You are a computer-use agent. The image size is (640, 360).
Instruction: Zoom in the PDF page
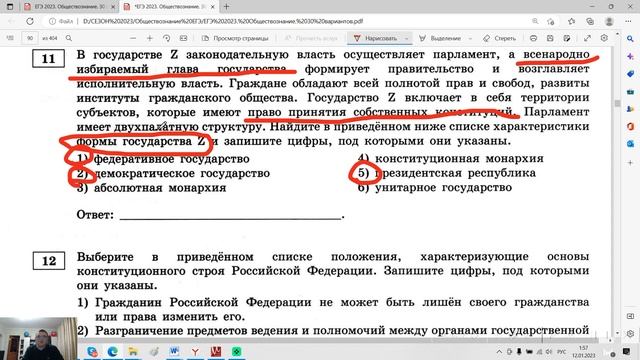point(150,38)
